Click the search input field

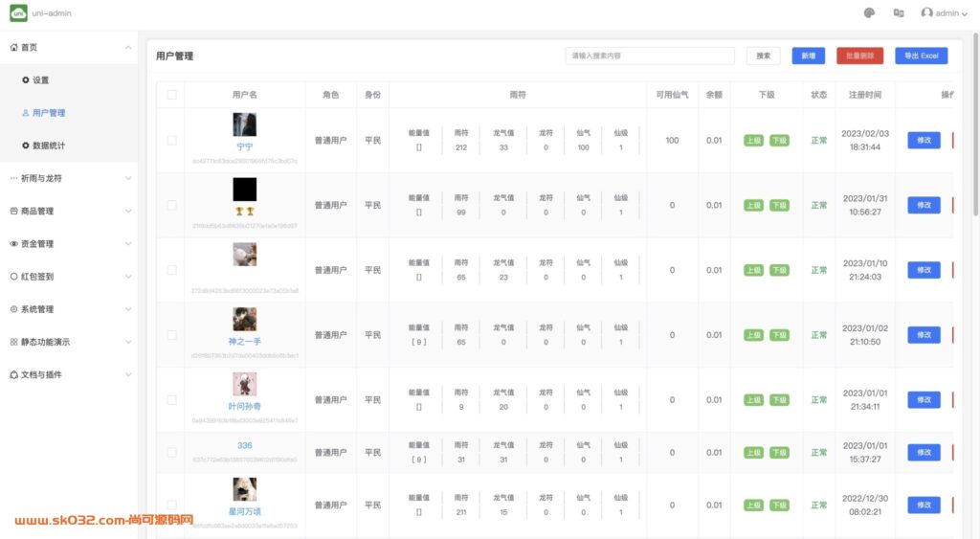(650, 56)
